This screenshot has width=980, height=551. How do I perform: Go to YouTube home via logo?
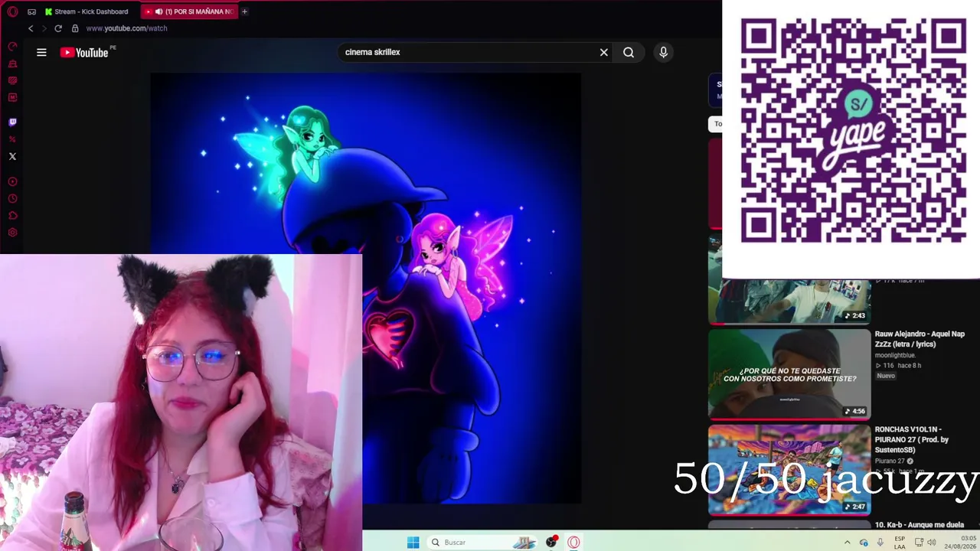coord(84,52)
